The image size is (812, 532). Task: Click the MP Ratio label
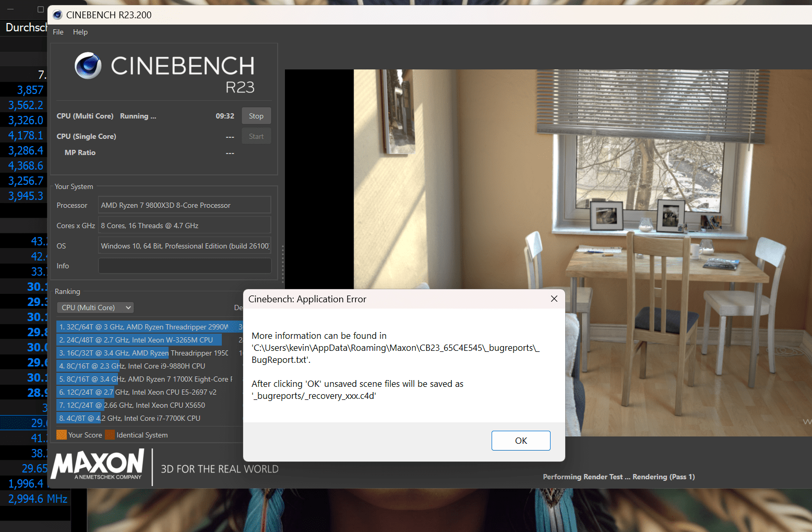point(80,152)
